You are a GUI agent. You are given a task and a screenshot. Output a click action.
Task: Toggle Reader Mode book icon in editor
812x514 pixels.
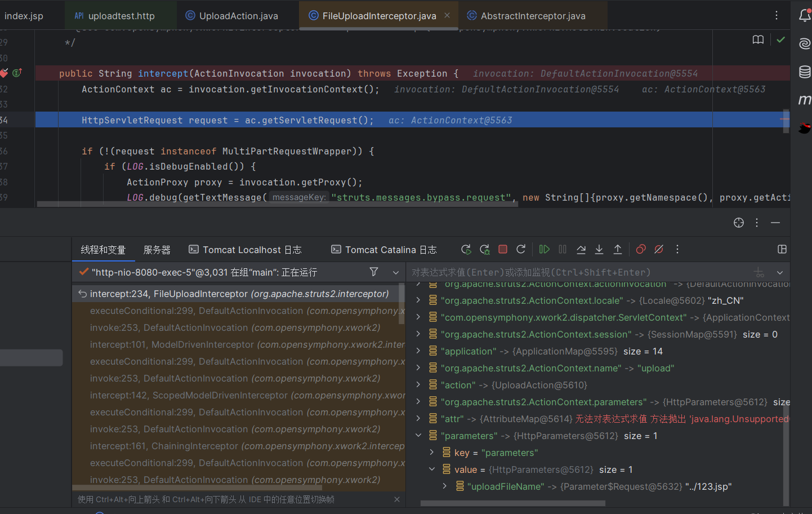tap(758, 39)
